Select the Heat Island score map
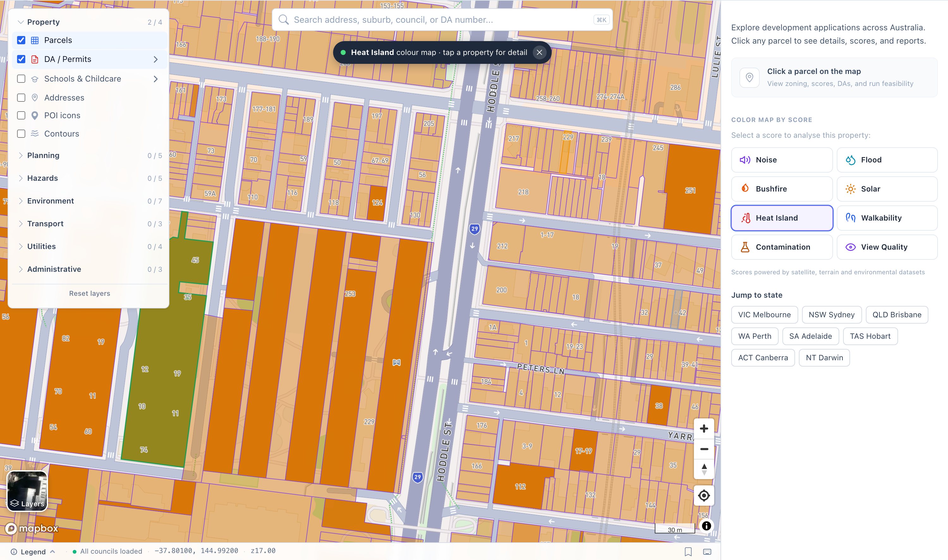The image size is (948, 560). [x=782, y=218]
